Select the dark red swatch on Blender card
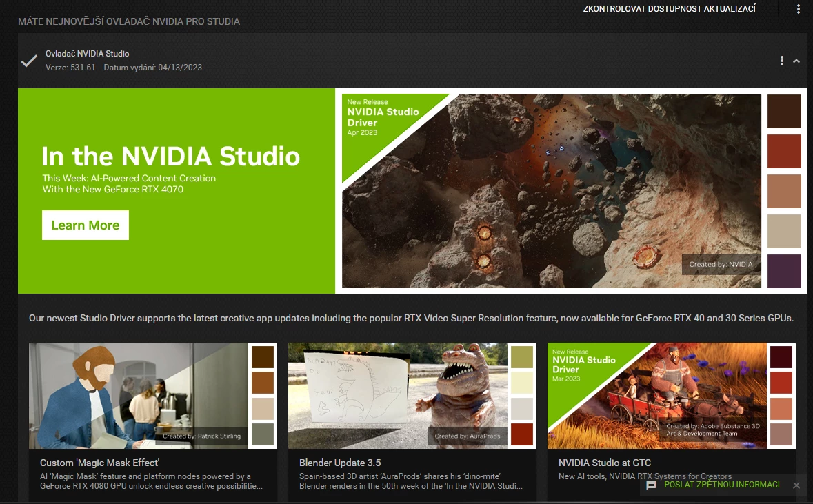The image size is (813, 504). pos(521,434)
